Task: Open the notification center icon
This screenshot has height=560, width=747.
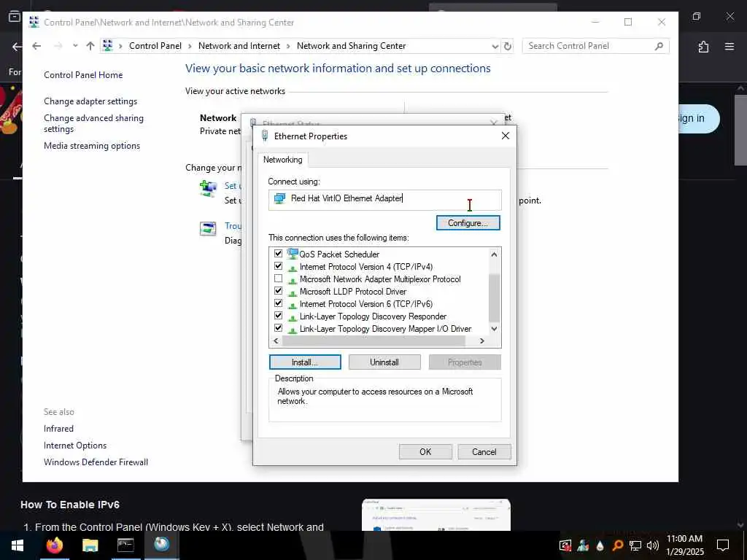Action: [x=723, y=545]
